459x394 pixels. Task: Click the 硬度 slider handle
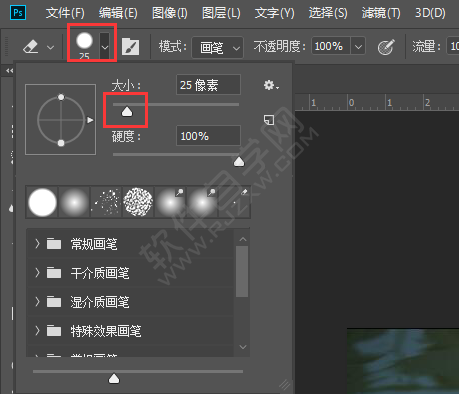(x=239, y=162)
